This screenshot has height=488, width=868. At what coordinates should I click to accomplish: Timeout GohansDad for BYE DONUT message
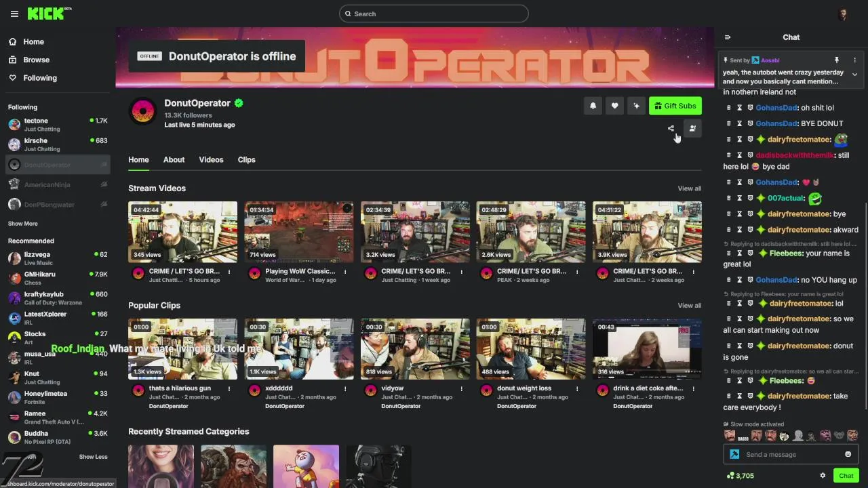point(740,123)
